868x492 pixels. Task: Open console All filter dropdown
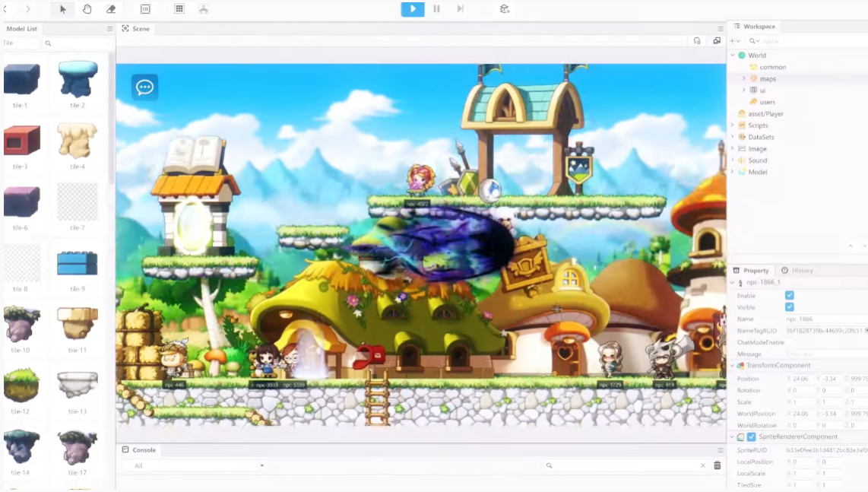[198, 466]
